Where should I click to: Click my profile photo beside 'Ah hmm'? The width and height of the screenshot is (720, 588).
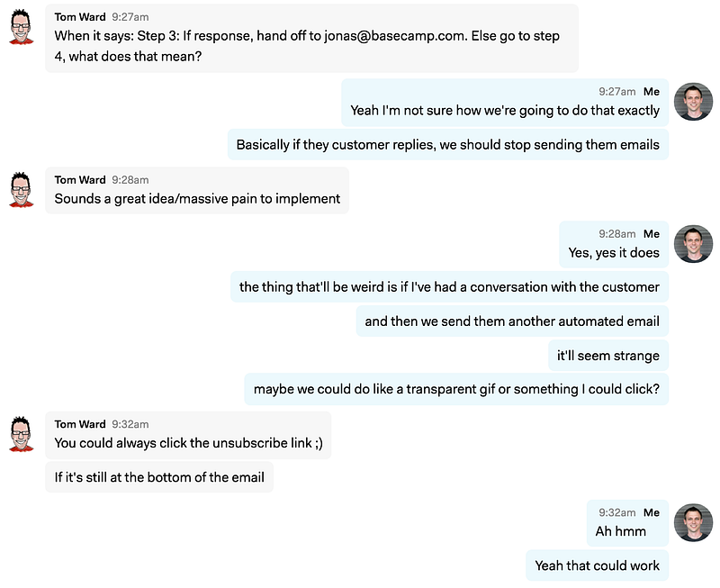click(x=693, y=522)
